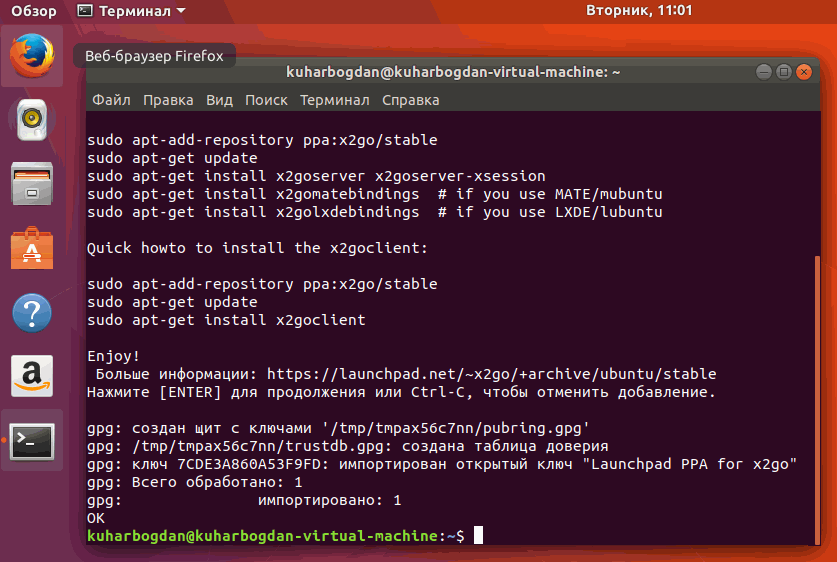
Task: Open Ubuntu Software center icon
Action: click(x=32, y=248)
